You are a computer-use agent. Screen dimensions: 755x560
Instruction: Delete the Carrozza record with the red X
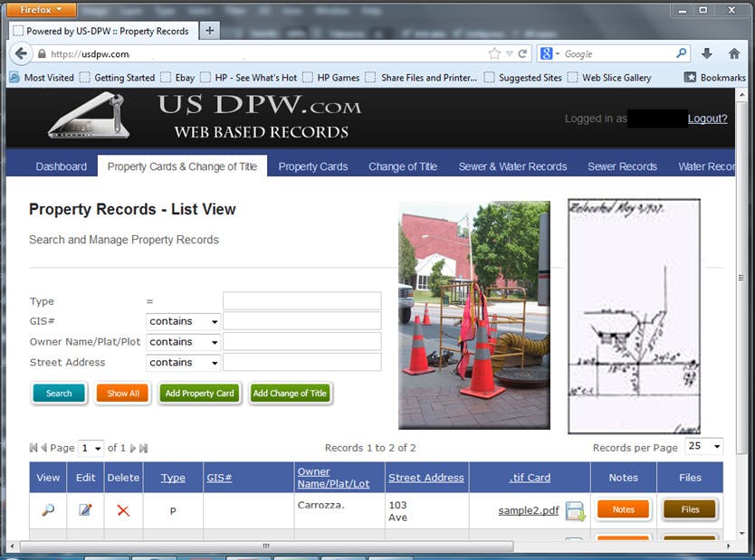[123, 510]
